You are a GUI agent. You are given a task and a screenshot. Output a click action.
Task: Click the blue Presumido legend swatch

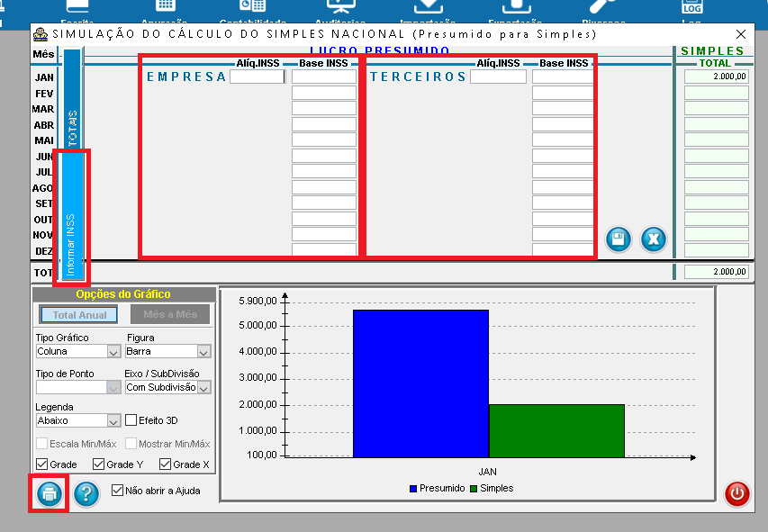(413, 489)
